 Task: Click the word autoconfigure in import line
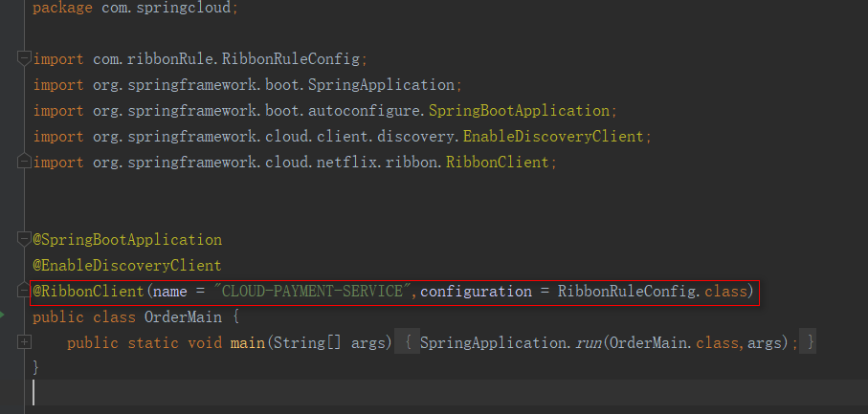tap(365, 111)
